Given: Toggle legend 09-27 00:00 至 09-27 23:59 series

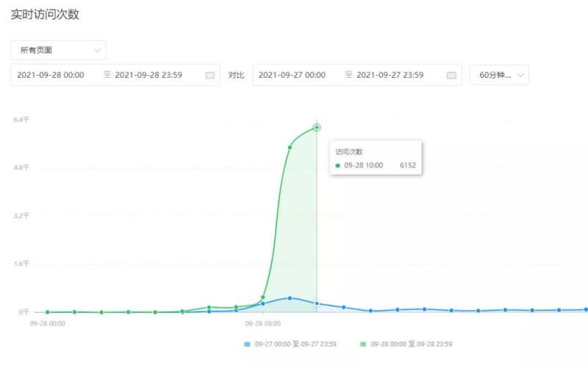Looking at the screenshot, I should [x=290, y=344].
